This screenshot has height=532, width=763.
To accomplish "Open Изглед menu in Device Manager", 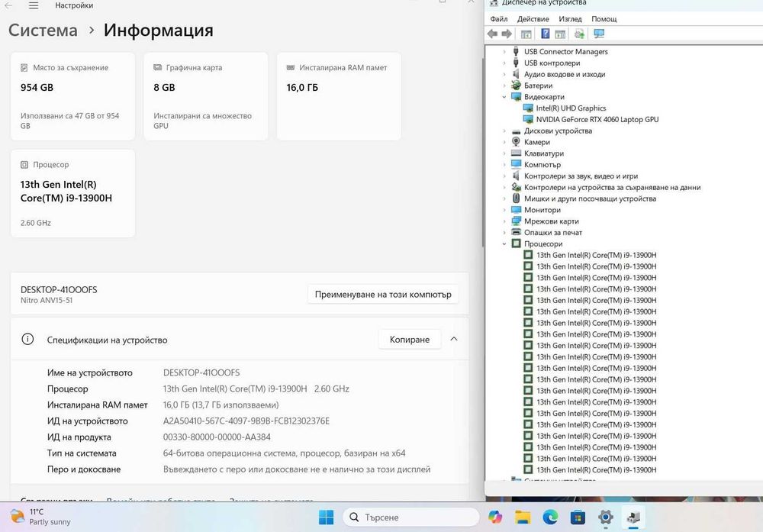I will coord(570,18).
